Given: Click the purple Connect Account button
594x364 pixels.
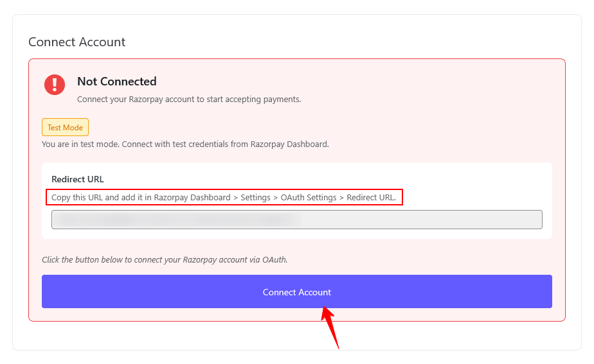Looking at the screenshot, I should pyautogui.click(x=296, y=291).
